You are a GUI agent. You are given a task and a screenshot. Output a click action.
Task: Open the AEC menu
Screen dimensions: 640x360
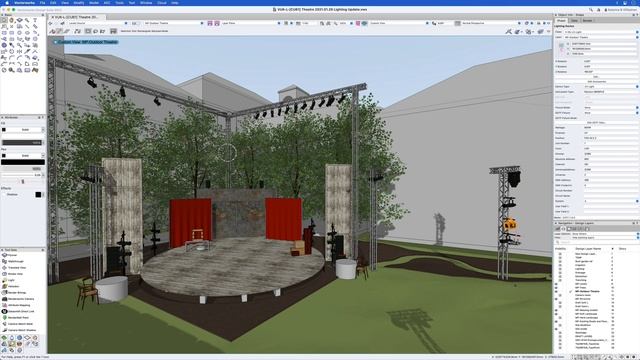(107, 2)
